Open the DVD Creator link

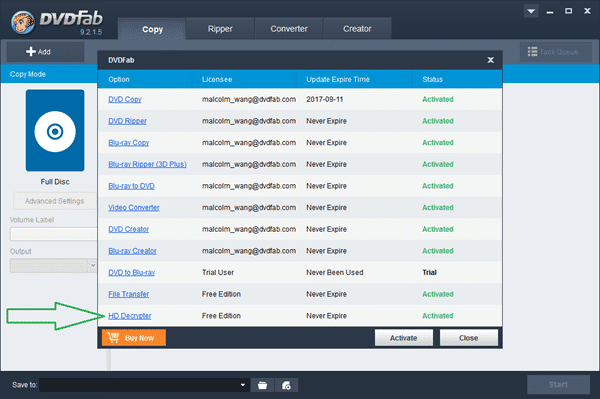(x=129, y=229)
